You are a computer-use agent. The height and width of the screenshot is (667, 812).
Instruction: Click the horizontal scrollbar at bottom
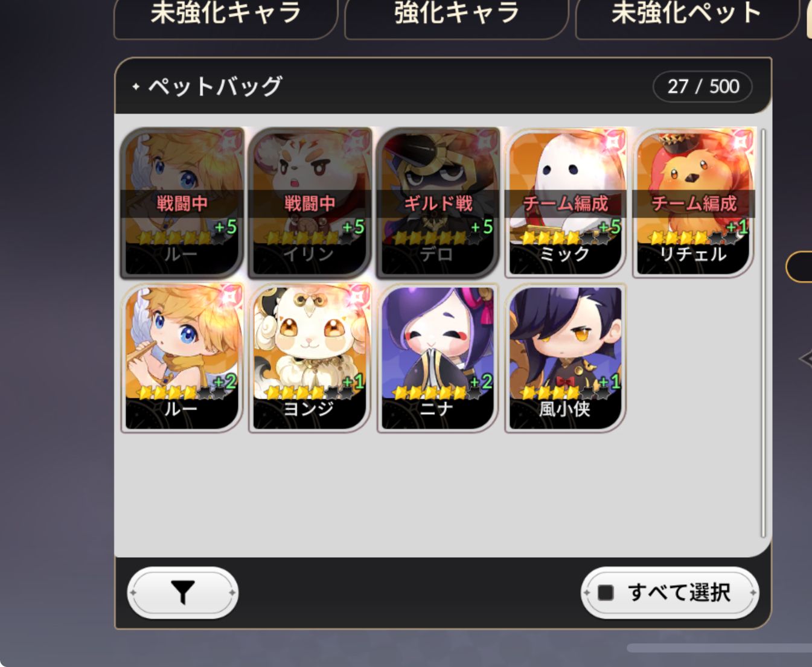click(x=720, y=648)
